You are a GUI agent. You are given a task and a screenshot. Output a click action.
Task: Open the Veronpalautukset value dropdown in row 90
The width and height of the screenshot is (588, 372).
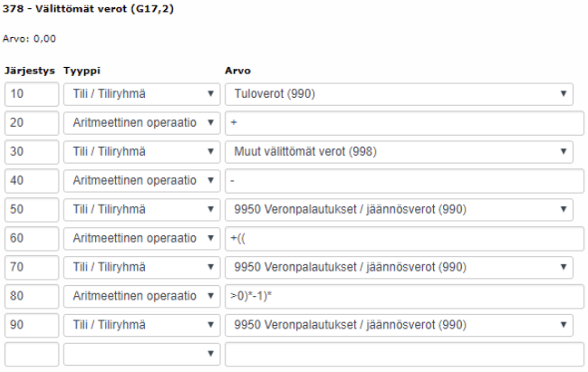pos(399,325)
